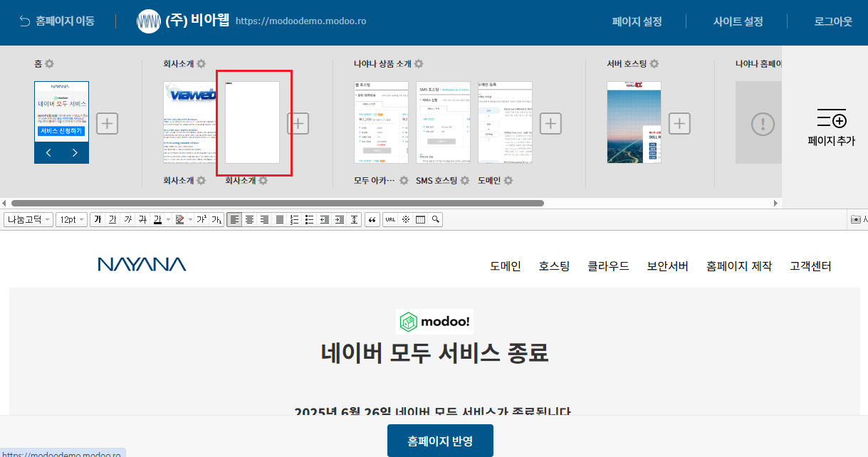Viewport: 868px width, 457px height.
Task: Justify the text alignment
Action: pos(279,219)
